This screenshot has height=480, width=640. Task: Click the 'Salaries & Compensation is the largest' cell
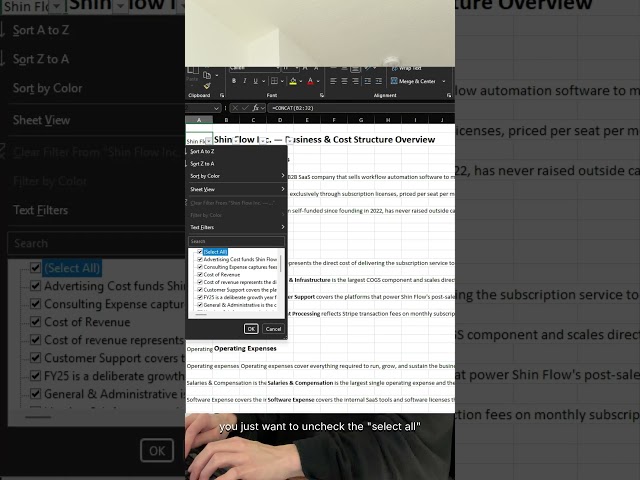(x=360, y=383)
